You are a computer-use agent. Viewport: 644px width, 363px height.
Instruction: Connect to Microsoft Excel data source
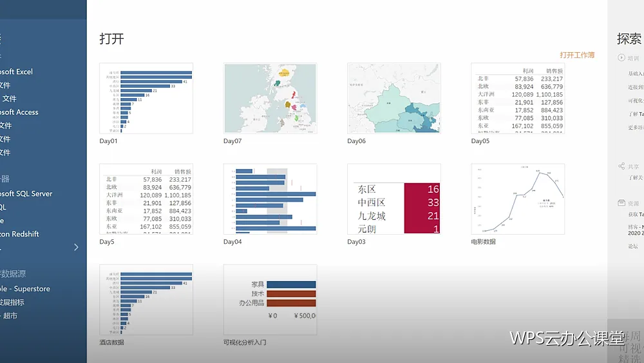[x=17, y=72]
